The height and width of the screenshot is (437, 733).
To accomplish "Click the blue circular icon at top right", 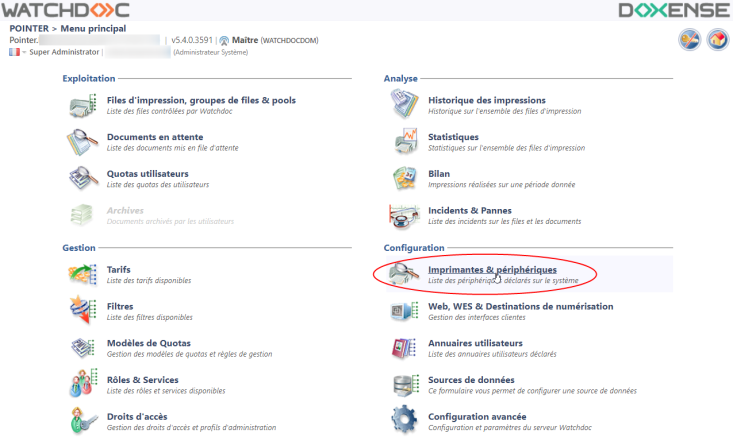I will point(690,40).
